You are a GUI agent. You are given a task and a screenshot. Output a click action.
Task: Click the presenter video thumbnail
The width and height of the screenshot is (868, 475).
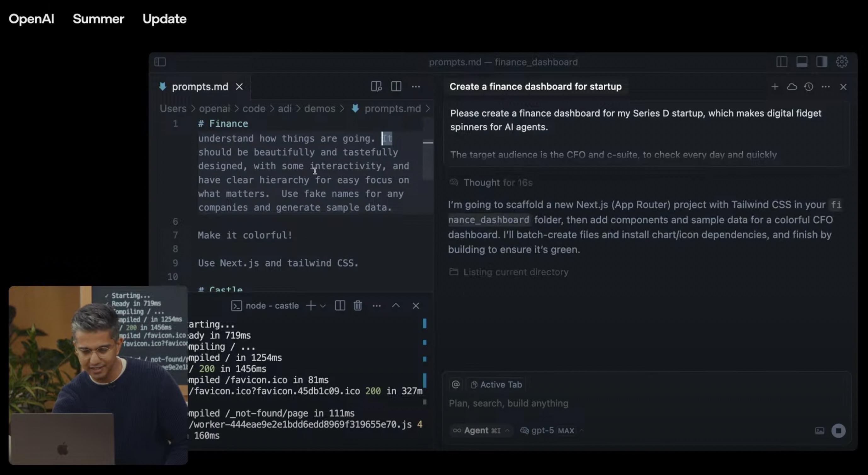tap(98, 375)
